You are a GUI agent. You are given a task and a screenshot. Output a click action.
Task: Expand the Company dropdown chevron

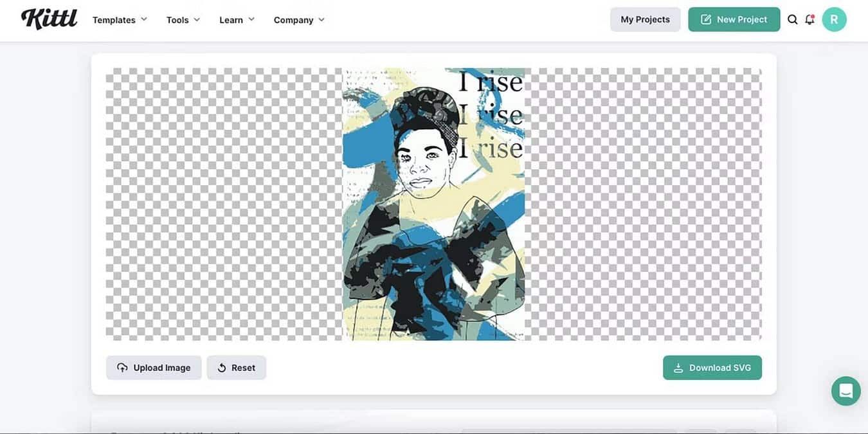pos(321,19)
